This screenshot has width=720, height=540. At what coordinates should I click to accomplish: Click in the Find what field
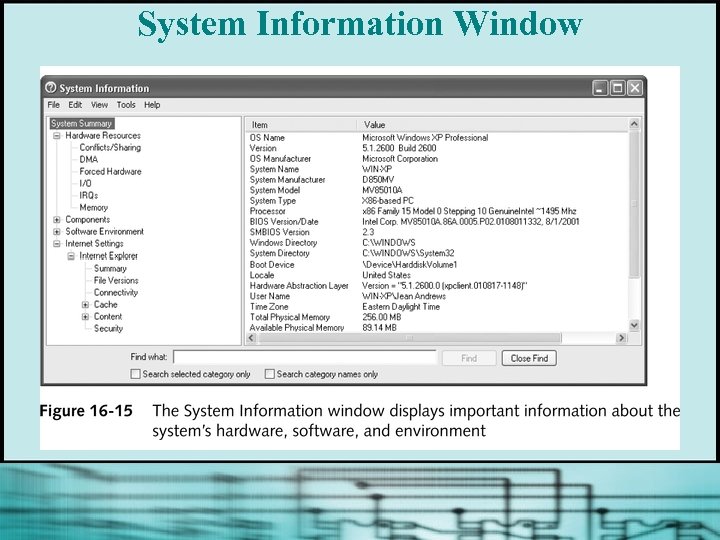pos(305,357)
